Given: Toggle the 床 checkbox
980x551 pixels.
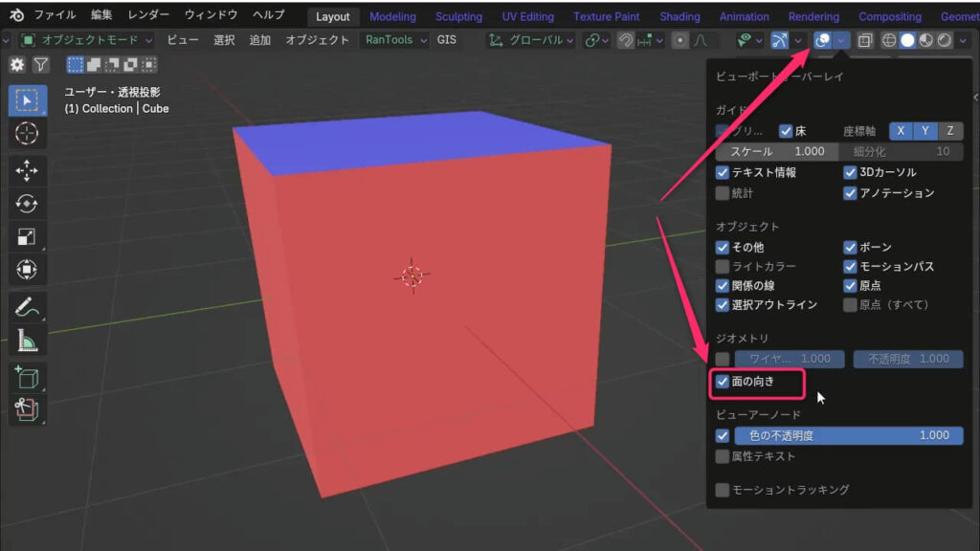Looking at the screenshot, I should pyautogui.click(x=787, y=131).
